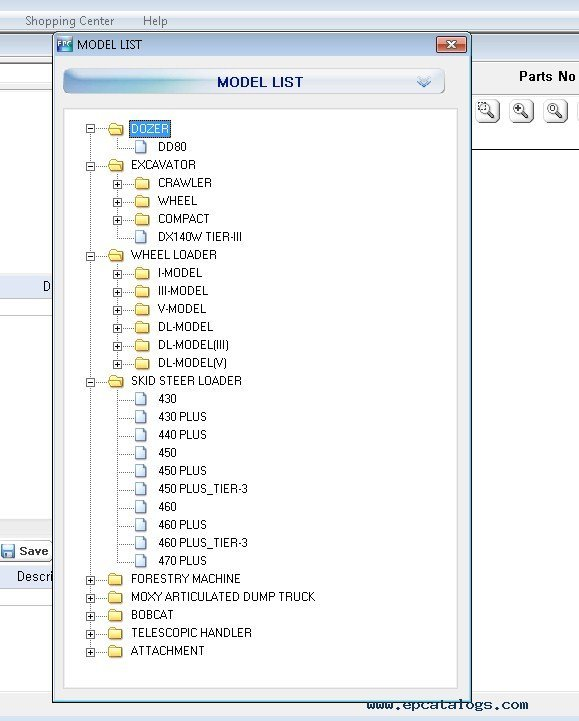Screen dimensions: 579x721
Task: Click the zoom area selection magnifier icon
Action: tap(487, 111)
